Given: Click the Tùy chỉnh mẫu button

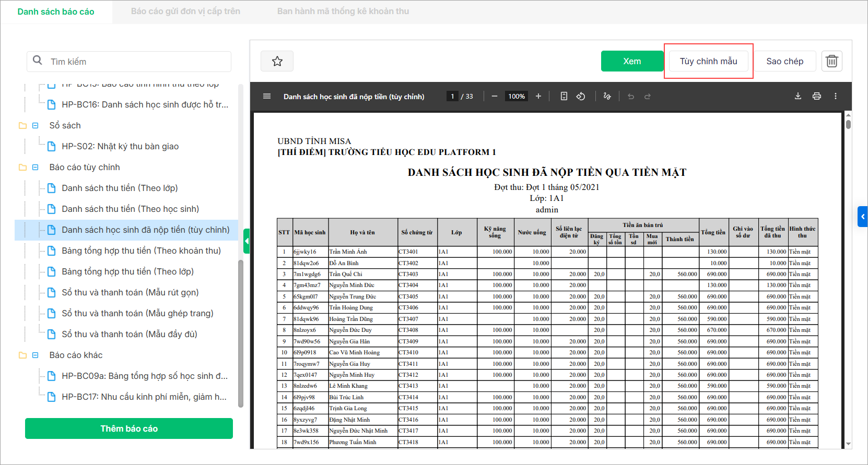Looking at the screenshot, I should tap(708, 61).
